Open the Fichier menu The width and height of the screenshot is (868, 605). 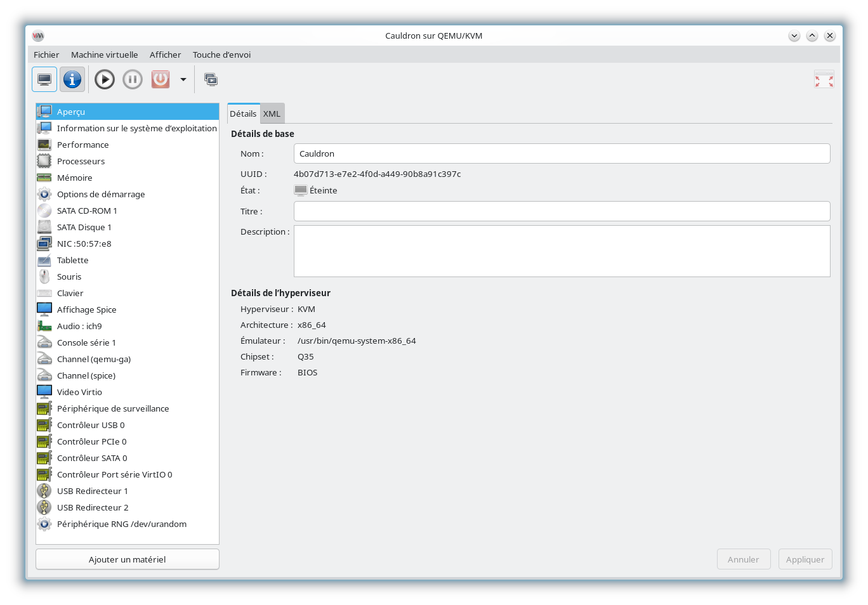pos(46,55)
